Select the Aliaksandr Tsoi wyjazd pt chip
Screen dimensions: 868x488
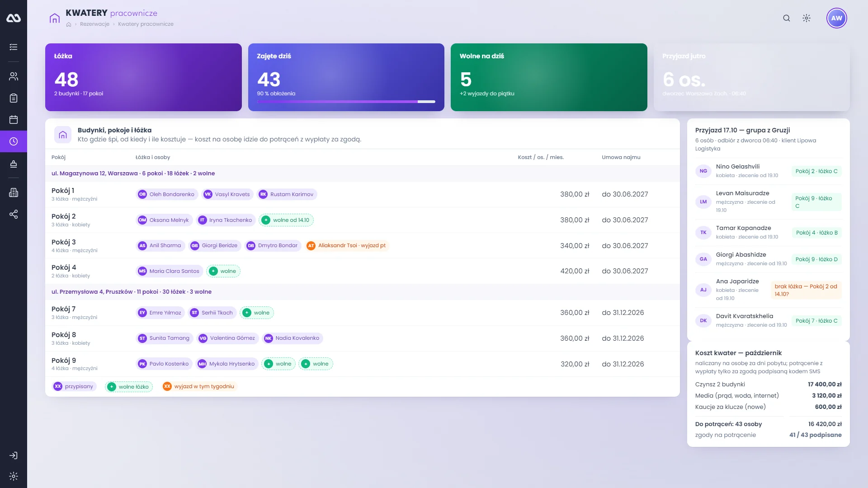pos(347,246)
